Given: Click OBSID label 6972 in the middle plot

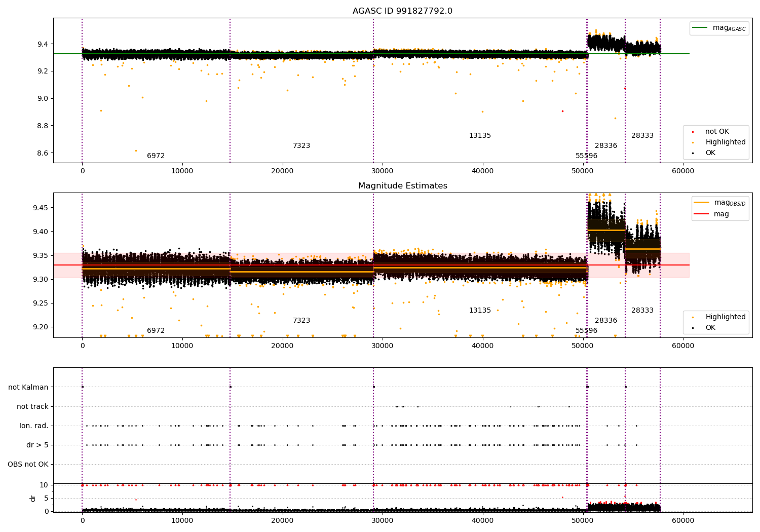Looking at the screenshot, I should (x=156, y=331).
